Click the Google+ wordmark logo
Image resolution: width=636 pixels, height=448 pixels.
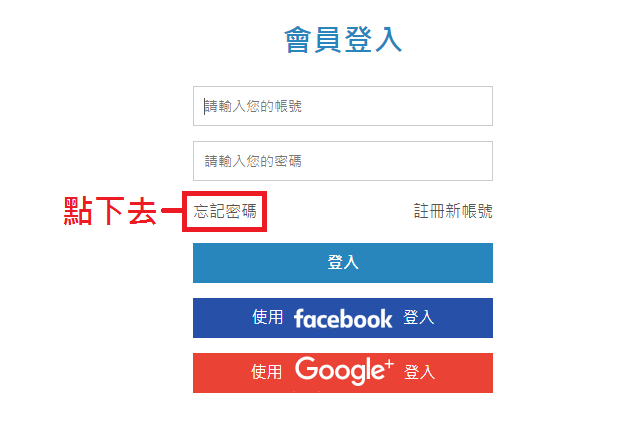344,371
